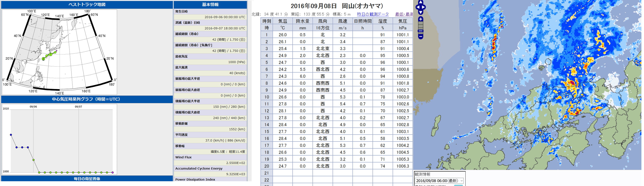Screen dimensions: 644x186
Task: Click first blue point on pressure graph
Action: tap(11, 135)
